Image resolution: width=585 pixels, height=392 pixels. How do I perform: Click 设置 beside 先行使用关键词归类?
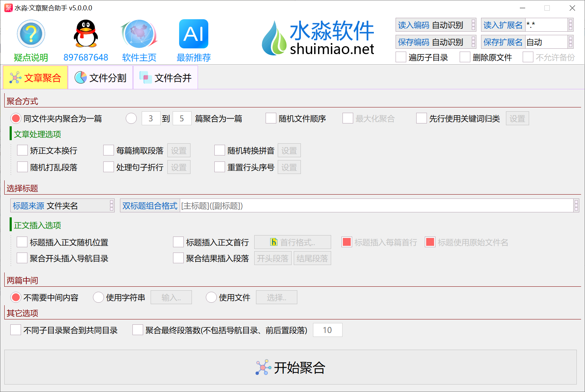[x=517, y=118]
